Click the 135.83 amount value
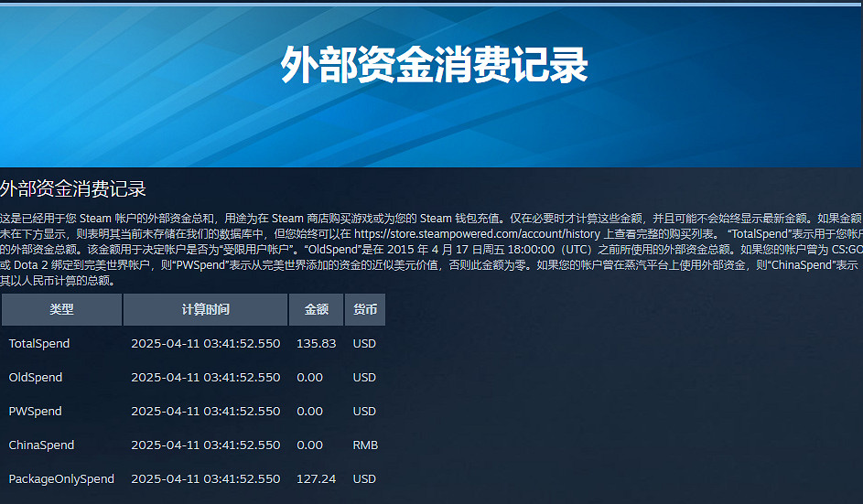This screenshot has height=504, width=863. tap(316, 343)
